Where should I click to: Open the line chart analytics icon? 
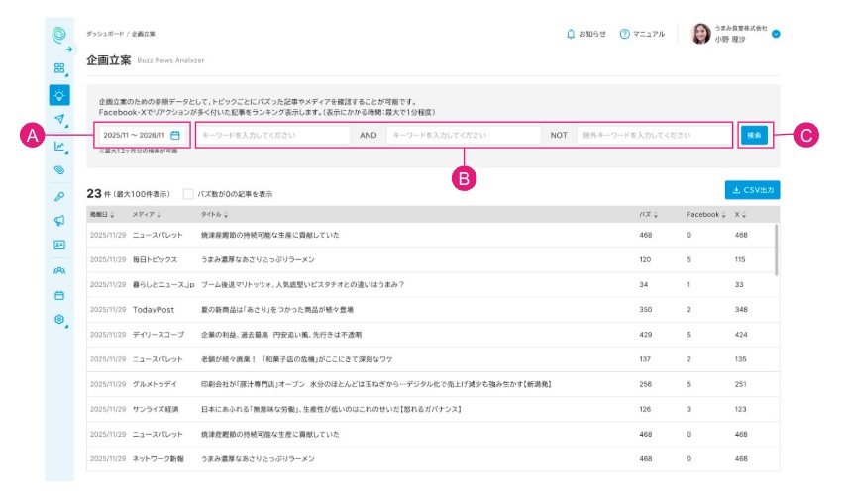pyautogui.click(x=59, y=146)
